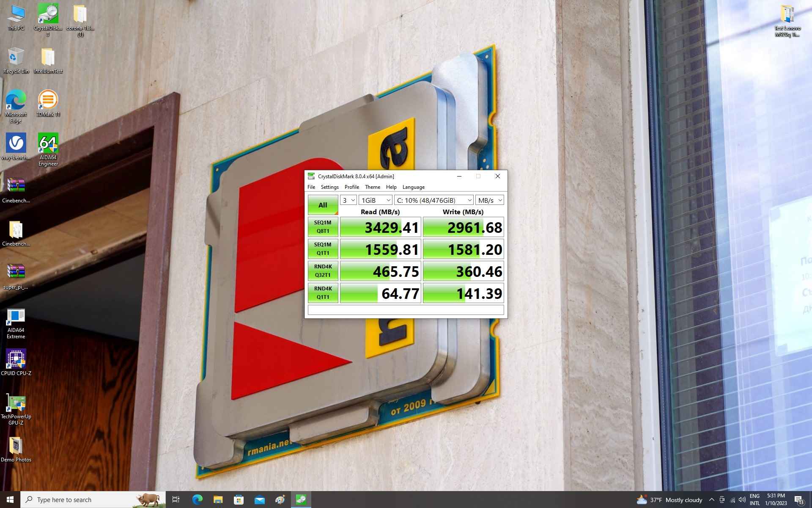Expand the test size dropdown 1GiB
The height and width of the screenshot is (508, 812).
pyautogui.click(x=376, y=200)
